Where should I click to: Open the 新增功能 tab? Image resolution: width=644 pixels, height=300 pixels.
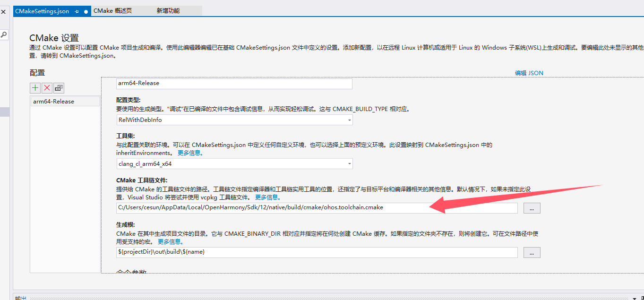[x=168, y=11]
